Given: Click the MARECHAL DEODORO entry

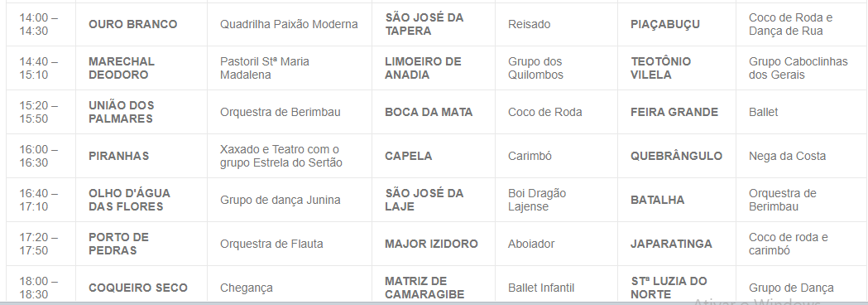Looking at the screenshot, I should click(x=122, y=68).
